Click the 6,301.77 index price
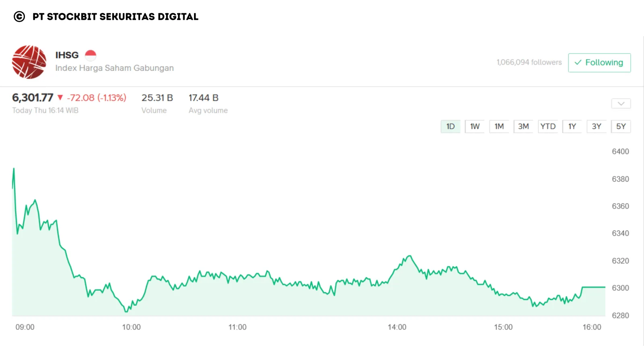644x362 pixels. click(x=33, y=98)
